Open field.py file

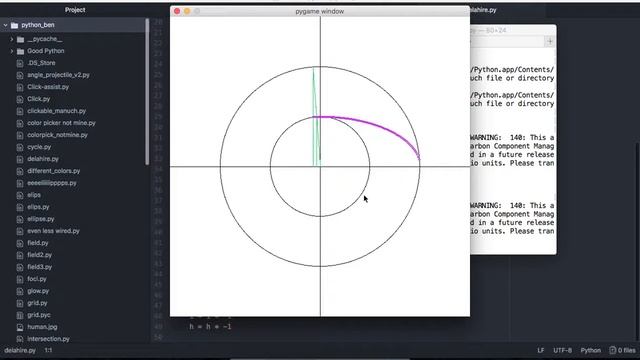click(38, 243)
